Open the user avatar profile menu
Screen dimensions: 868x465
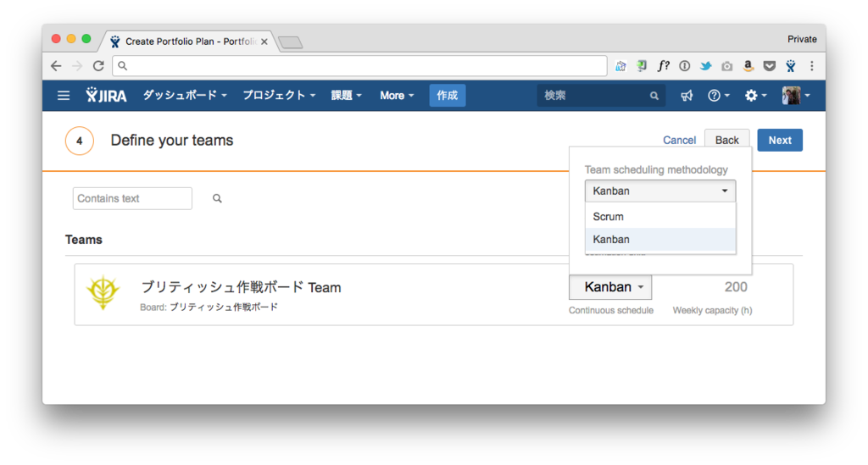click(795, 96)
